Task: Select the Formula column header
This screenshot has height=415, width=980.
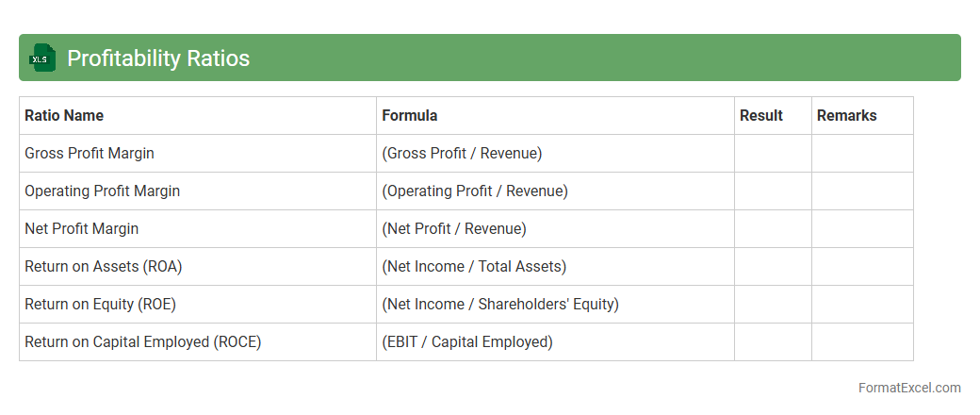Action: coord(409,116)
